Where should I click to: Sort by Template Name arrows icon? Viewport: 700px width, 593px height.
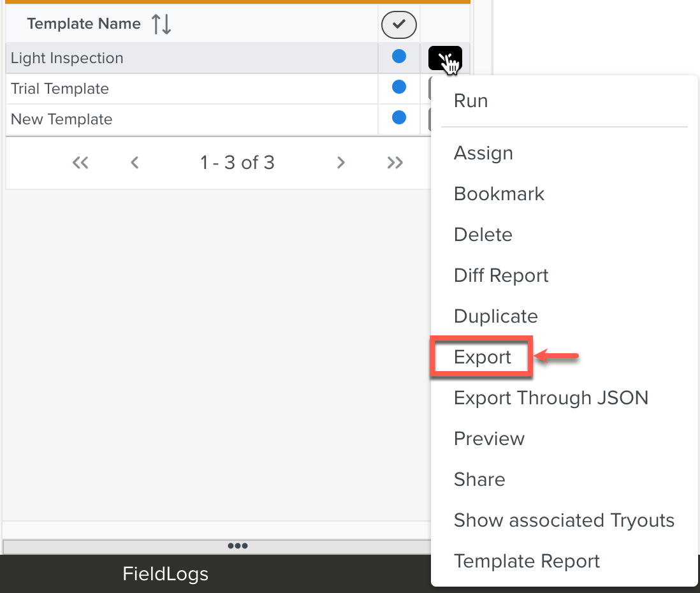tap(161, 24)
